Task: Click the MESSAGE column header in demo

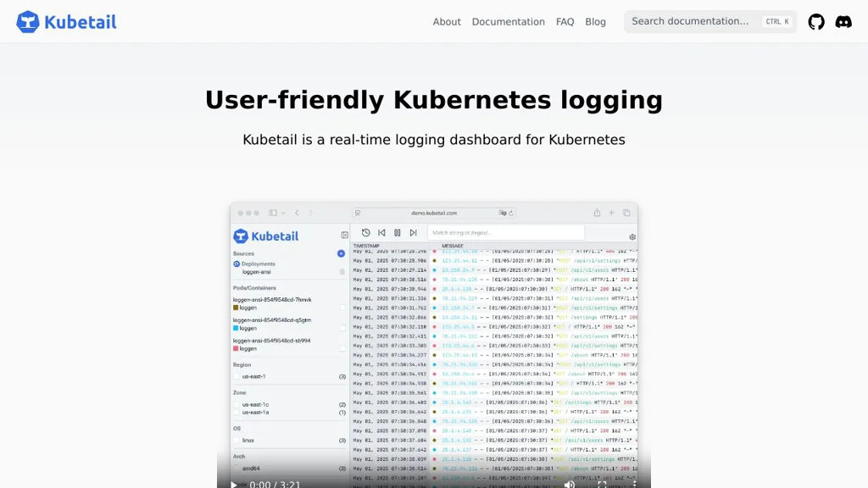Action: (x=453, y=247)
